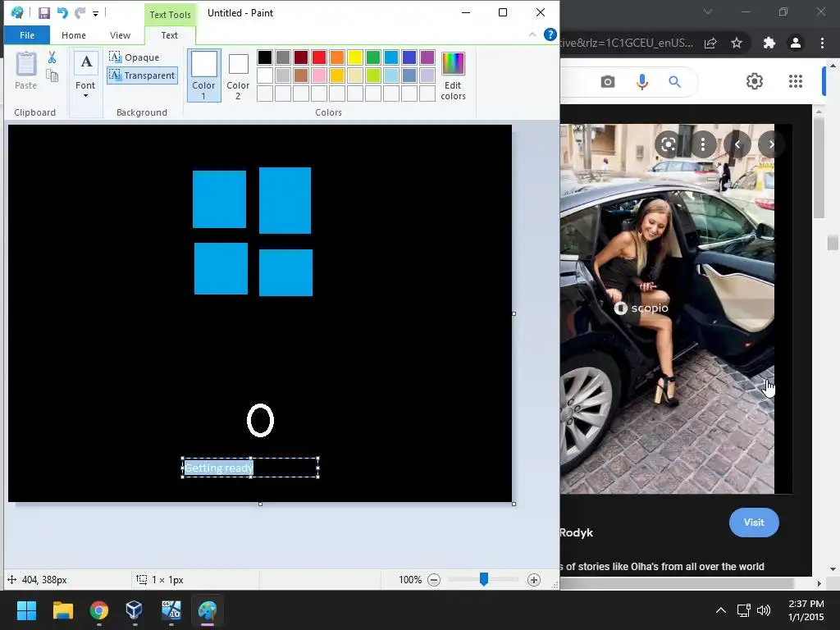Screen dimensions: 840x630
Task: Click the woman in car image in Chrome
Action: coord(667,308)
